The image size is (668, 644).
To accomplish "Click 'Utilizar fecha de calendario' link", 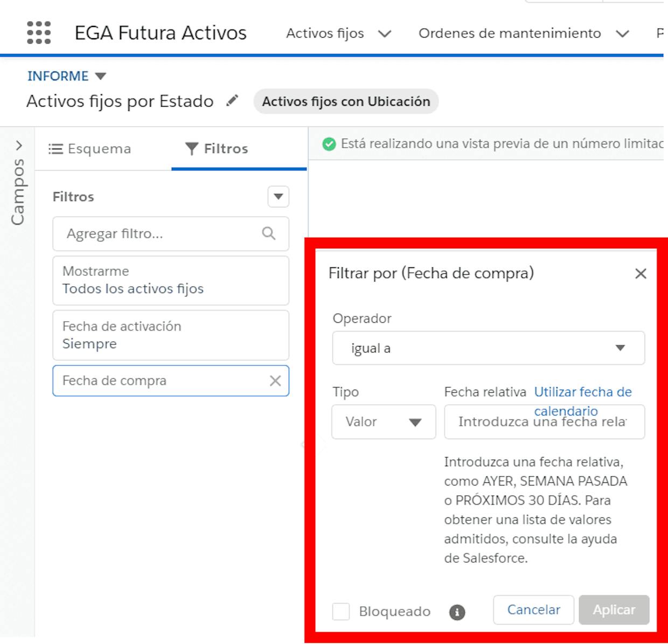I will 583,401.
